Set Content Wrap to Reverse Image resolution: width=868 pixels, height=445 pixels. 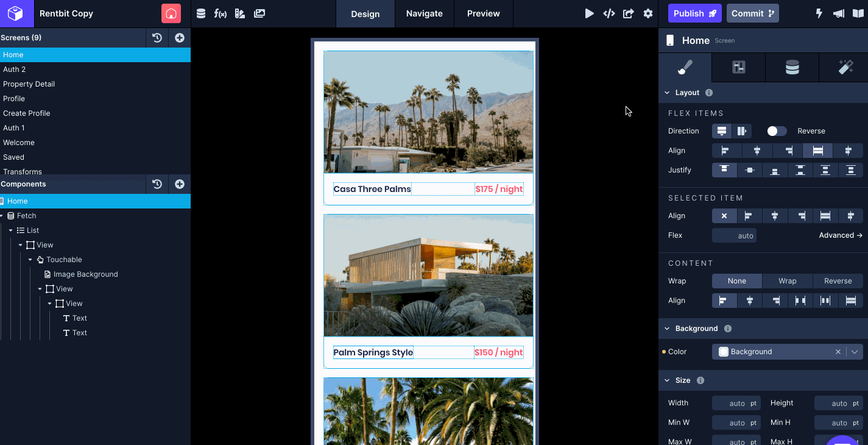tap(838, 281)
